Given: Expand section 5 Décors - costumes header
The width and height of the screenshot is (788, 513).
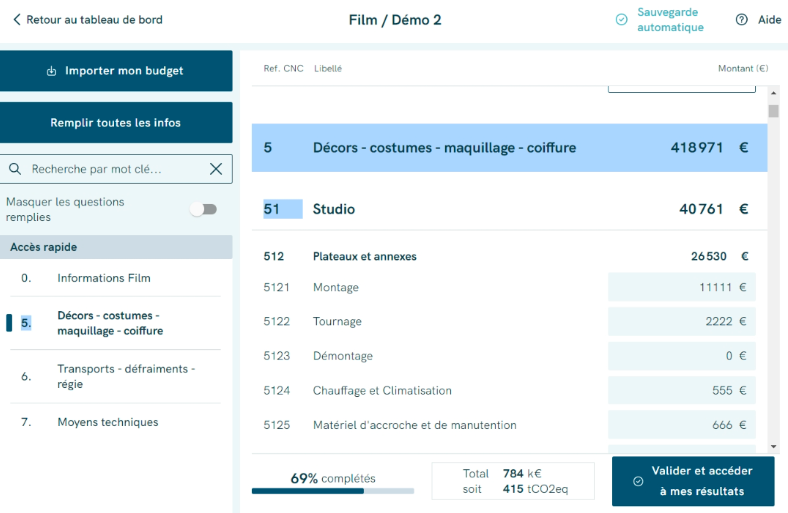Looking at the screenshot, I should point(509,148).
